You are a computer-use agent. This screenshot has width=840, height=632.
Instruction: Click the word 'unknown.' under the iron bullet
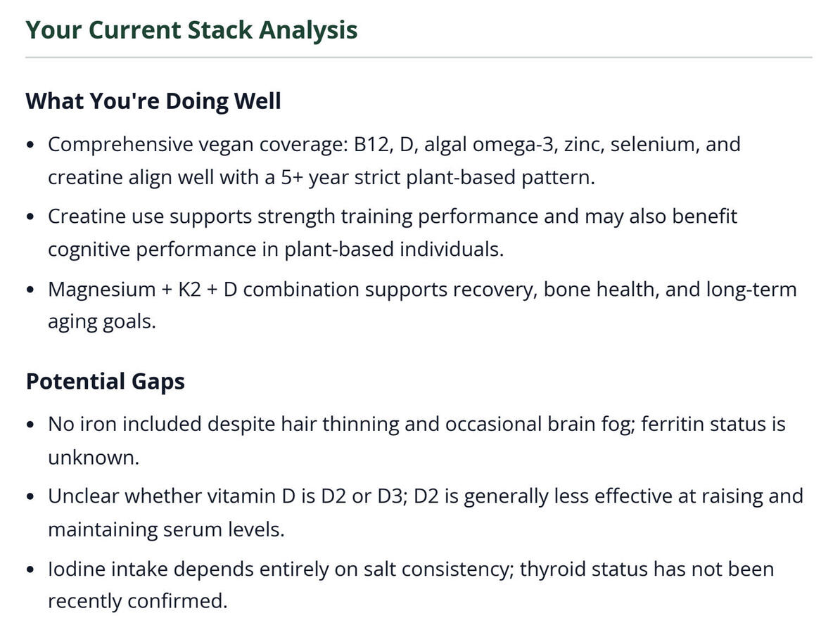point(94,458)
